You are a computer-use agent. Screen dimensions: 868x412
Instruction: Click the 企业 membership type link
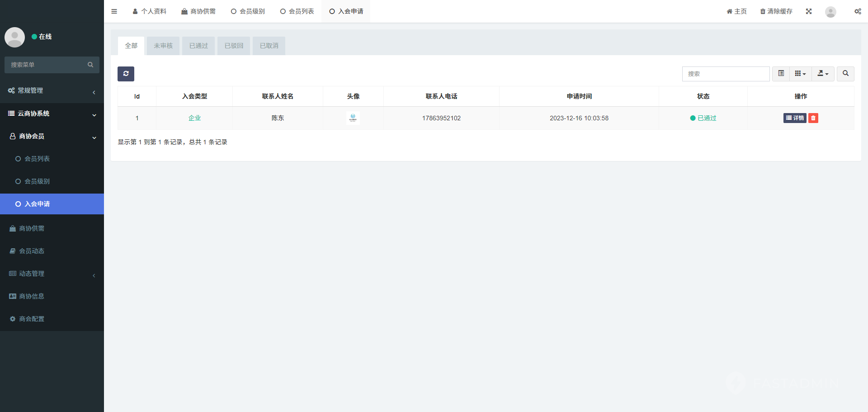194,118
